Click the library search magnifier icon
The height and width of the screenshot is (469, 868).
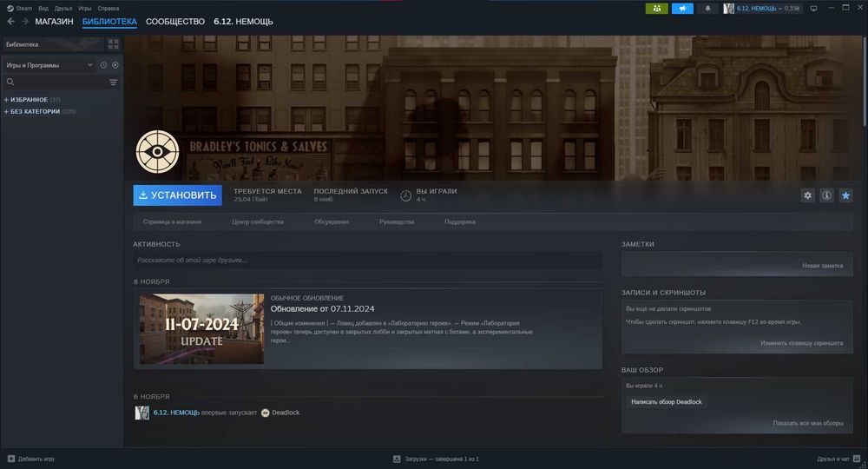[x=10, y=82]
